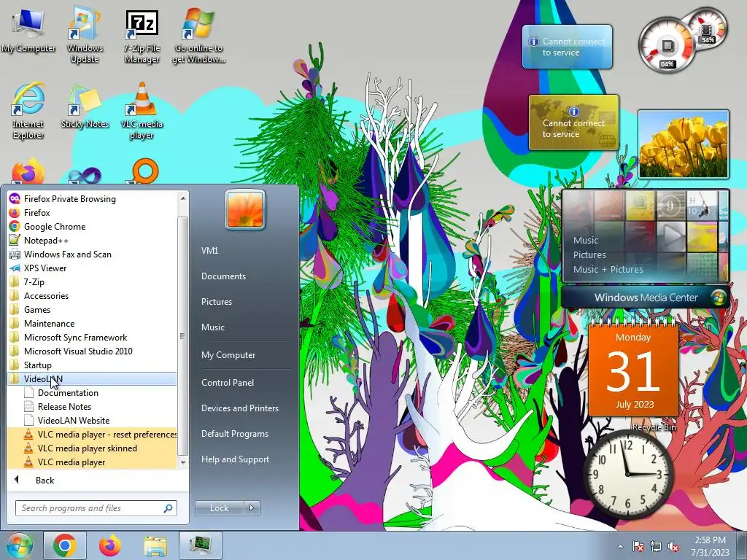Open Devices and Printers
Viewport: 747px width, 560px height.
click(x=239, y=408)
